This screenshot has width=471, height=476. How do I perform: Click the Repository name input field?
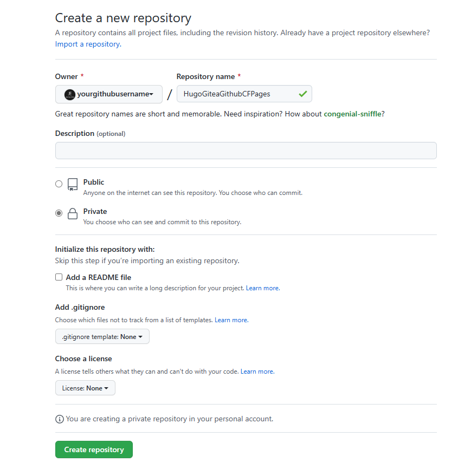pyautogui.click(x=237, y=94)
